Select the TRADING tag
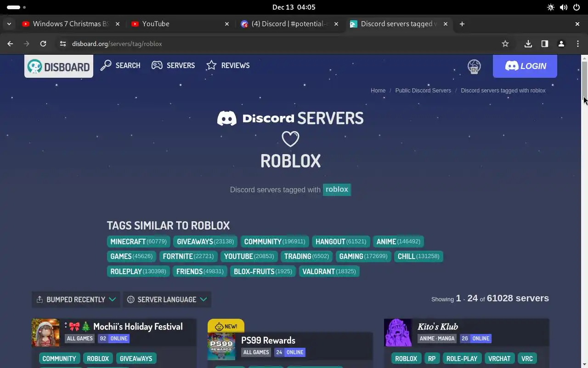The image size is (588, 368). 306,256
